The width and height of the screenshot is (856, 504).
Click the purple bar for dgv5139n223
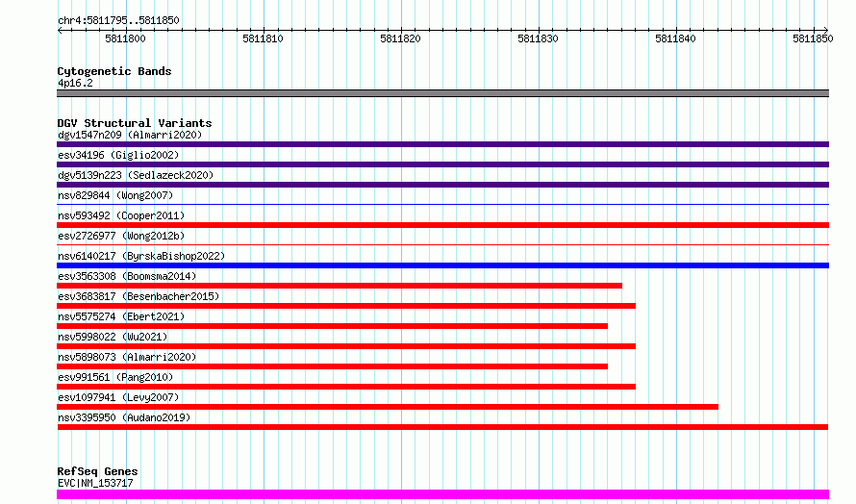(442, 185)
